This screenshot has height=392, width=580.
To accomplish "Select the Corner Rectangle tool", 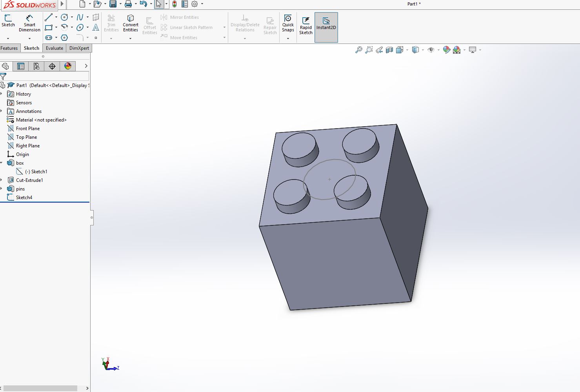I will click(x=49, y=27).
